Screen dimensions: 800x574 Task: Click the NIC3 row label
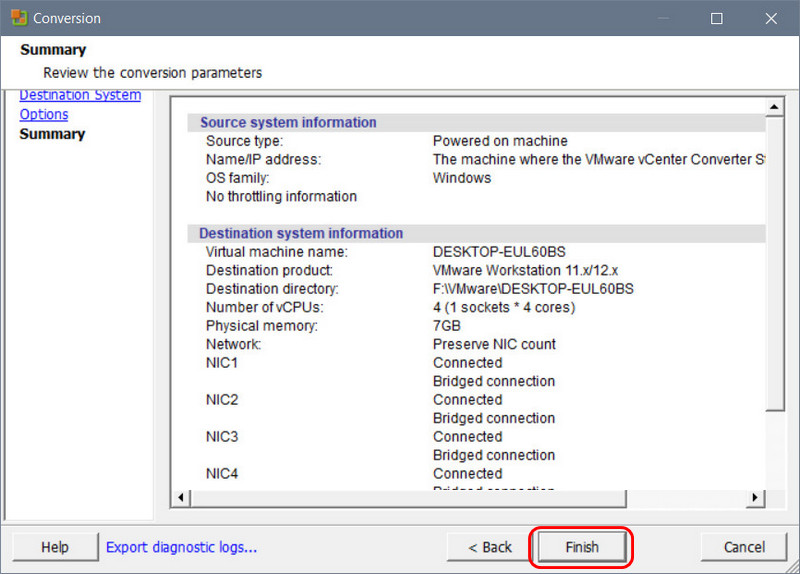(222, 437)
